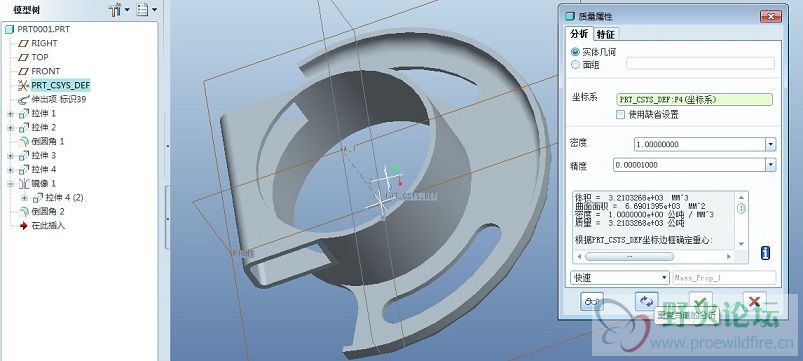Viewport: 803px width, 361px height.
Task: Switch to the 分析 tab
Action: click(x=579, y=34)
